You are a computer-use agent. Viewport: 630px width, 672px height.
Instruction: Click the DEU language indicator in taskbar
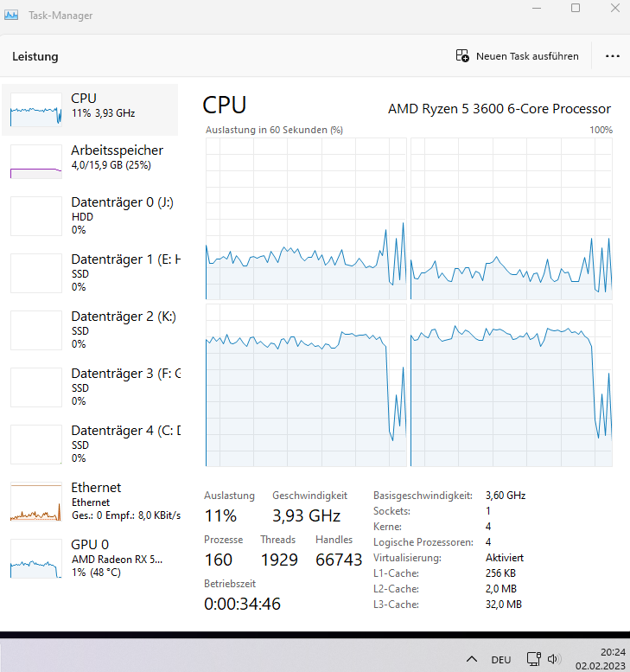click(x=501, y=660)
